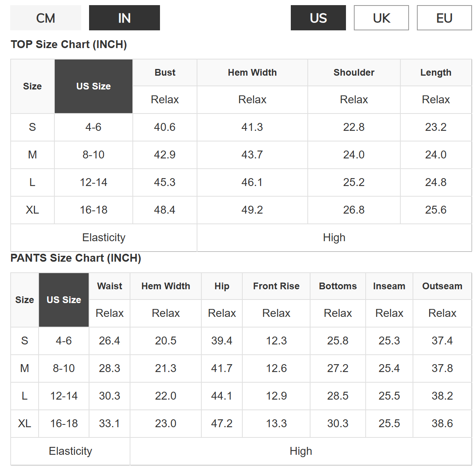Click the PANTS Size Chart heading
The height and width of the screenshot is (467, 476).
click(76, 258)
